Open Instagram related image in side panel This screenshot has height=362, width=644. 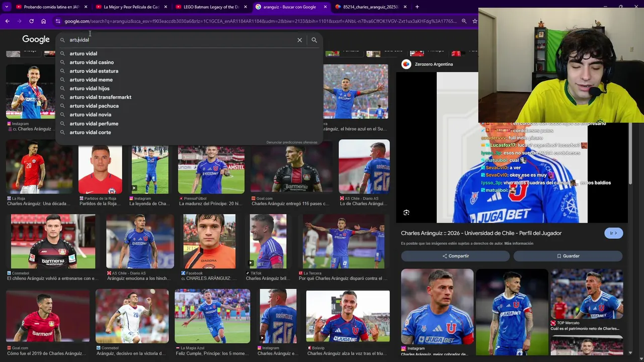pyautogui.click(x=437, y=307)
